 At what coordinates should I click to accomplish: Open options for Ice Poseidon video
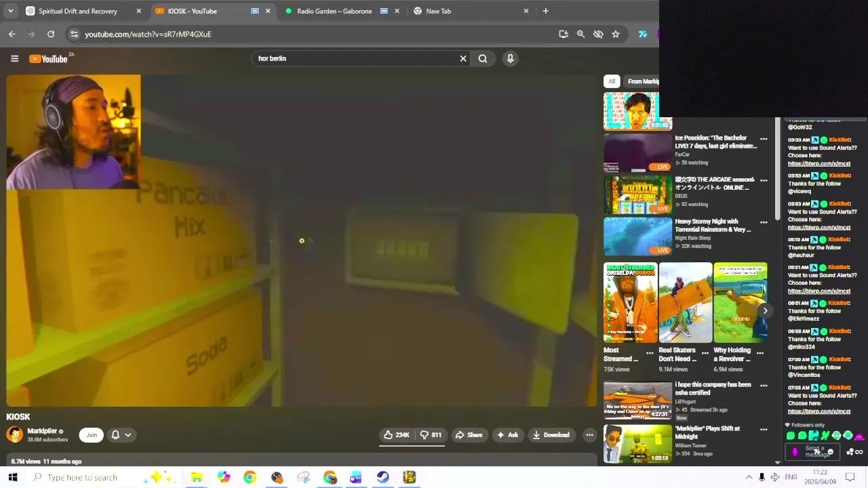764,139
